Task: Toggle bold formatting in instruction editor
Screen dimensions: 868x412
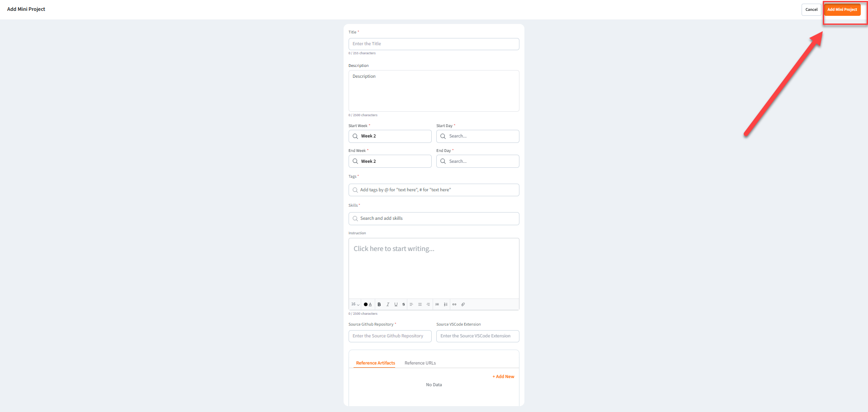Action: [x=379, y=304]
